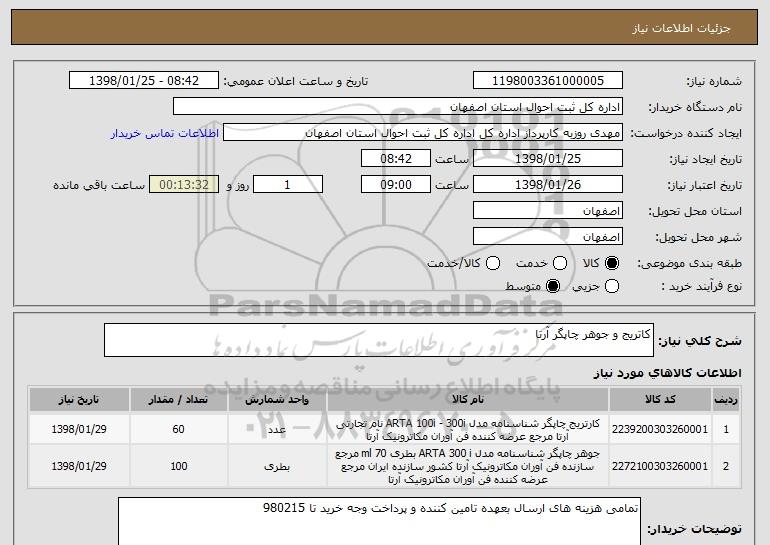The height and width of the screenshot is (545, 770).
Task: Click the remaining days field showing 1
Action: tap(288, 185)
